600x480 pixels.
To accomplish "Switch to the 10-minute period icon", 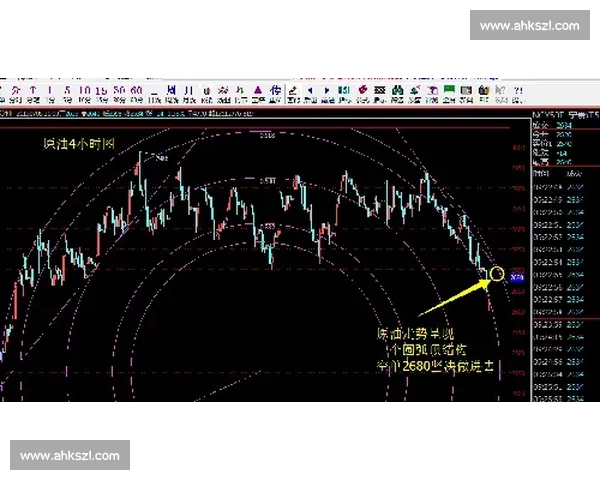I will coord(84,94).
